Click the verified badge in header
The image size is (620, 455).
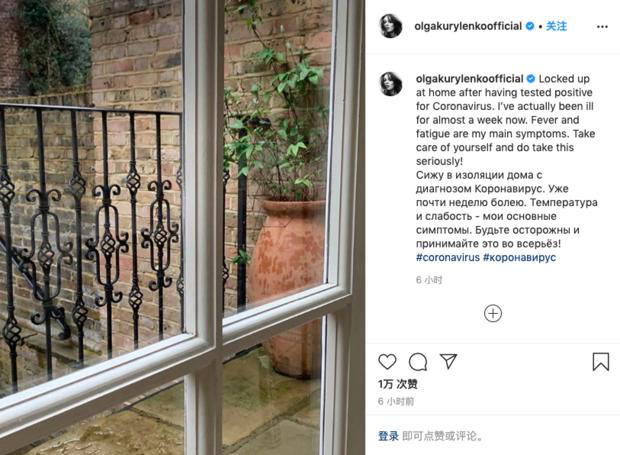[x=530, y=26]
